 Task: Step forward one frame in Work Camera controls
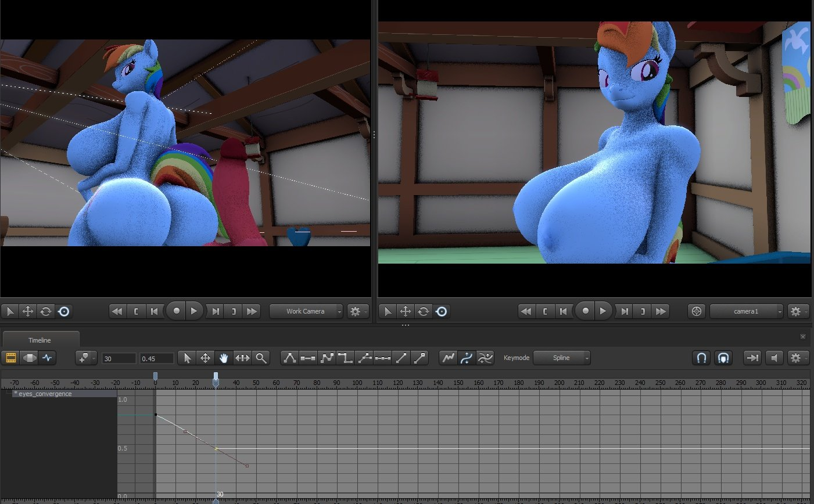coord(216,311)
